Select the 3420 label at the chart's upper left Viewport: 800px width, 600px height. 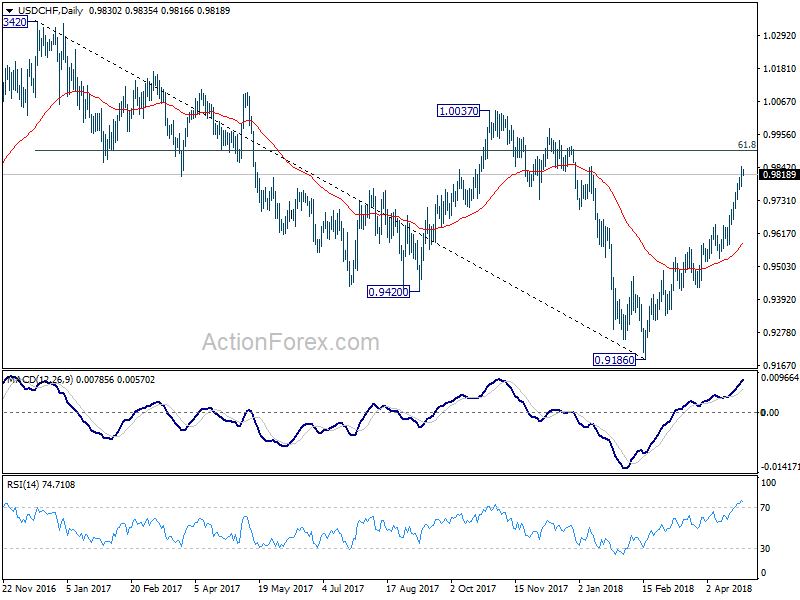(15, 22)
